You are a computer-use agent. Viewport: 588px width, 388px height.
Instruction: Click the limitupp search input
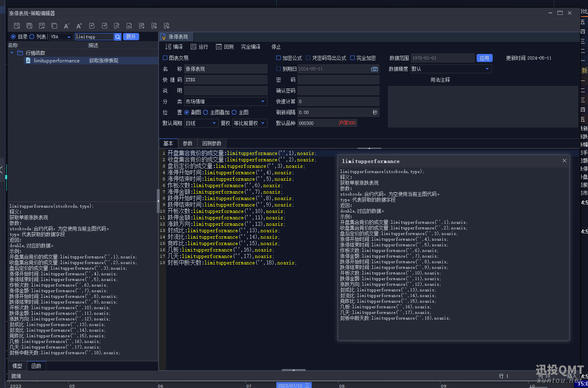pyautogui.click(x=94, y=37)
